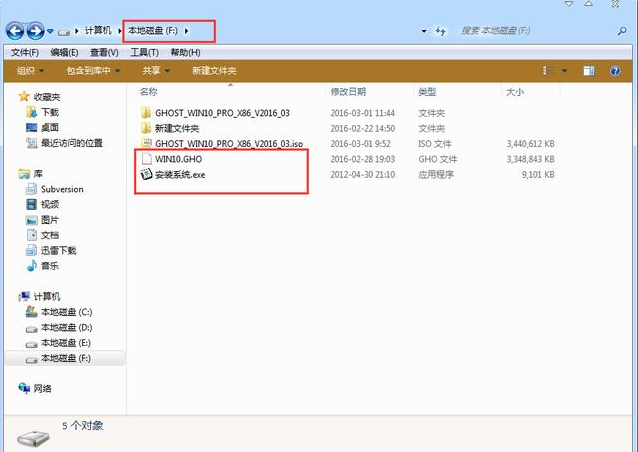Open the 查看(V) menu
638x452 pixels.
[x=104, y=52]
